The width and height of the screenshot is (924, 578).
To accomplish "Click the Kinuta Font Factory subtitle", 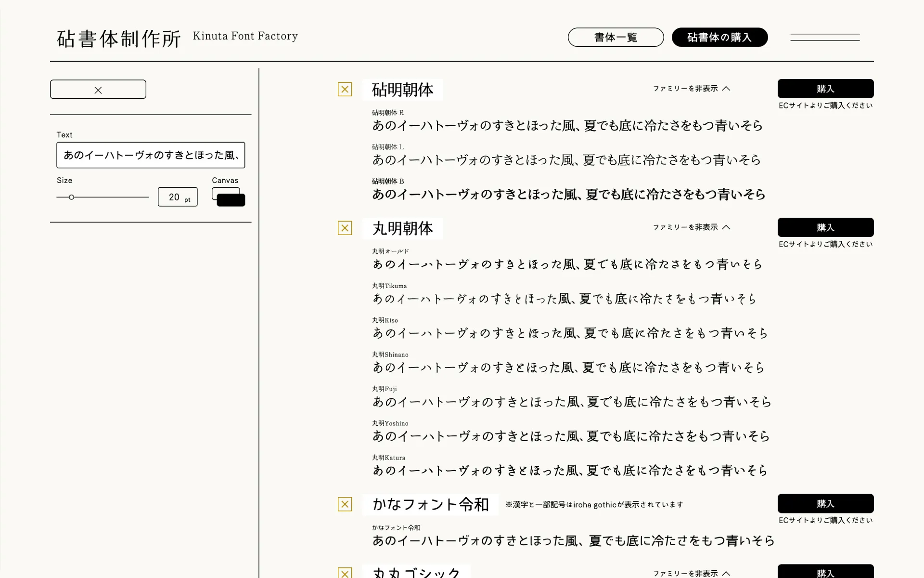I will click(x=245, y=36).
